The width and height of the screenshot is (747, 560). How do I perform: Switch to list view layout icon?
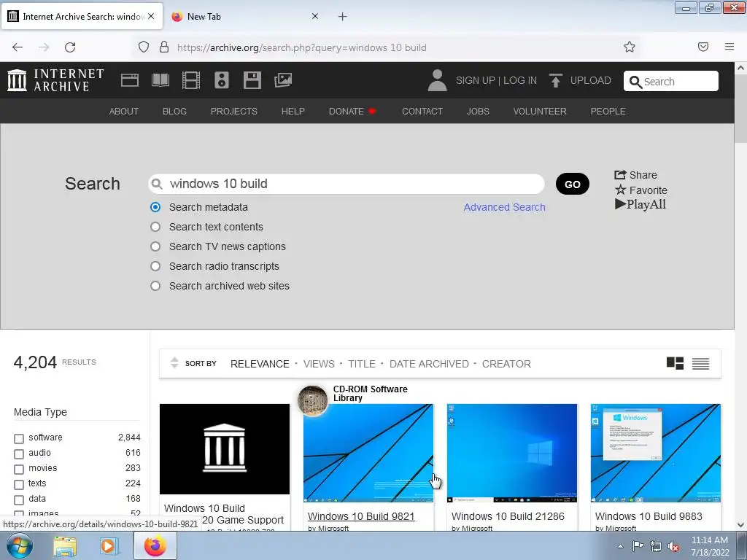[x=700, y=364]
